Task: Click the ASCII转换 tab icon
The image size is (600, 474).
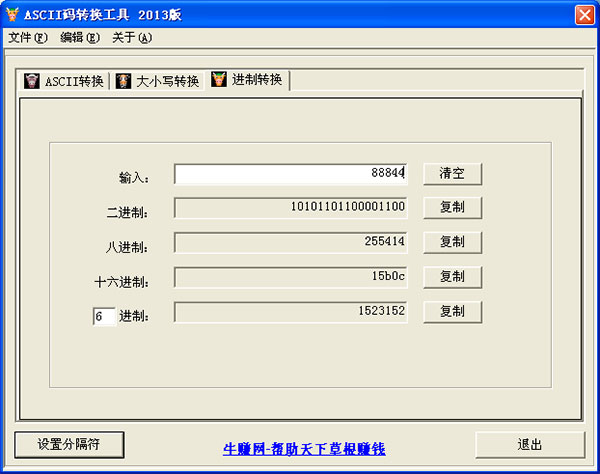Action: click(x=32, y=81)
